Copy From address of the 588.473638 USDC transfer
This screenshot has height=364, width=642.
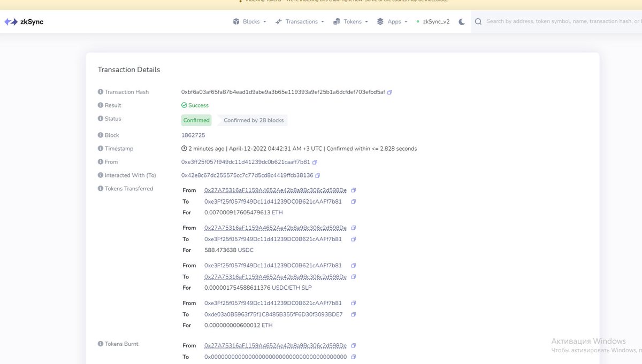[x=353, y=228]
